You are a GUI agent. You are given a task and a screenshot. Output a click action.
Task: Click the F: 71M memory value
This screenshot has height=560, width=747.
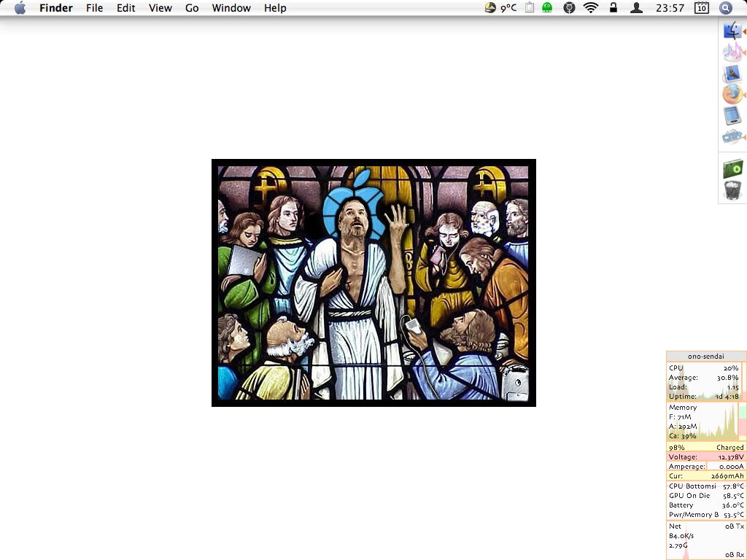[680, 416]
